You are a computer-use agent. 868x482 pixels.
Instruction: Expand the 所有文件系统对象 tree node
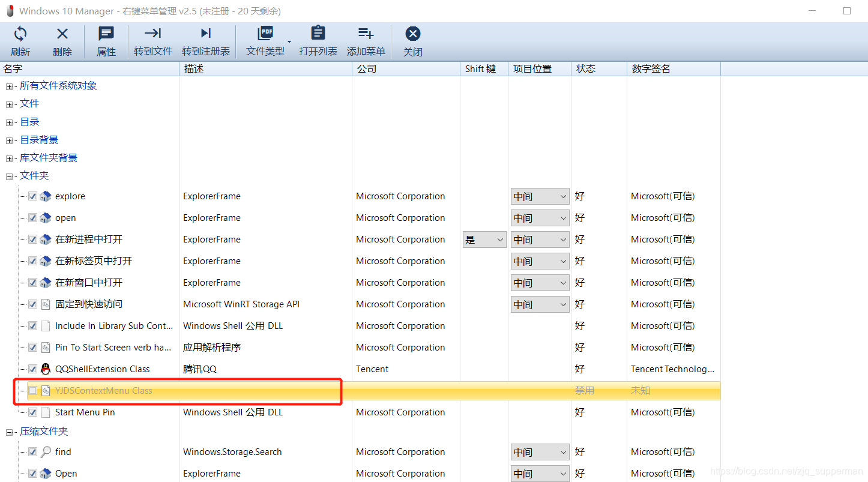[9, 86]
